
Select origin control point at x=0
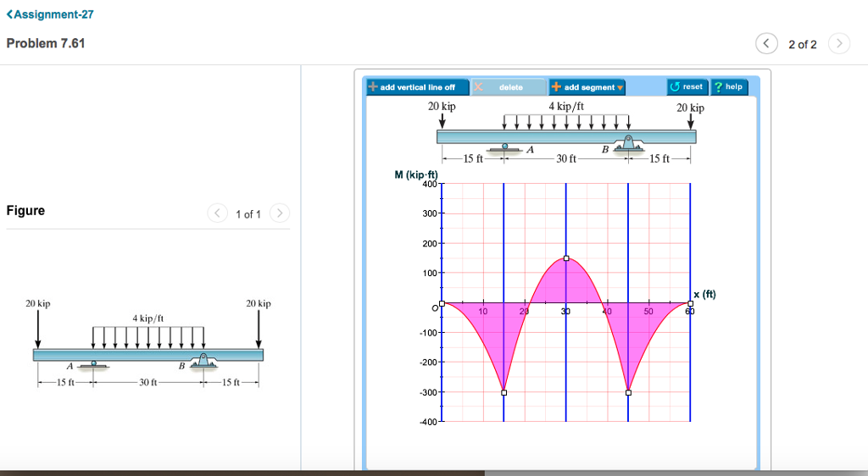point(442,303)
